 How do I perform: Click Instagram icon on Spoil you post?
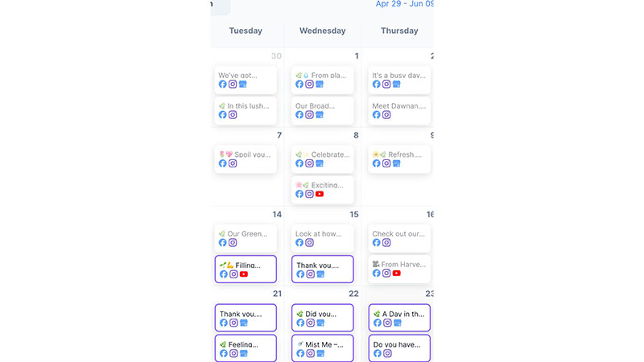(233, 163)
